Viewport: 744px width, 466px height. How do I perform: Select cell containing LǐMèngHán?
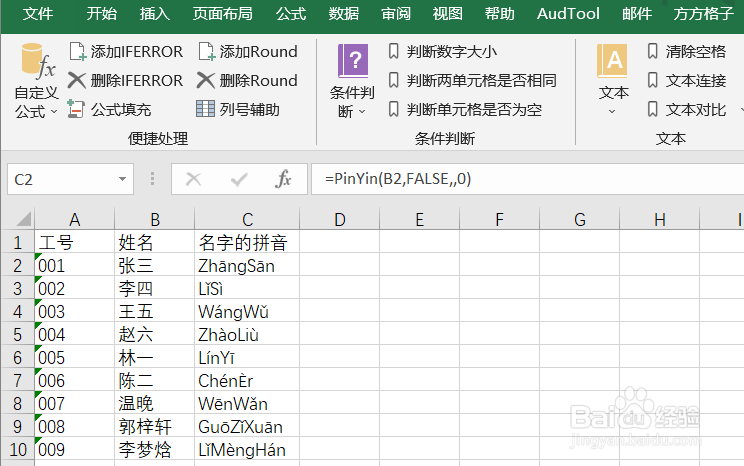click(x=247, y=449)
